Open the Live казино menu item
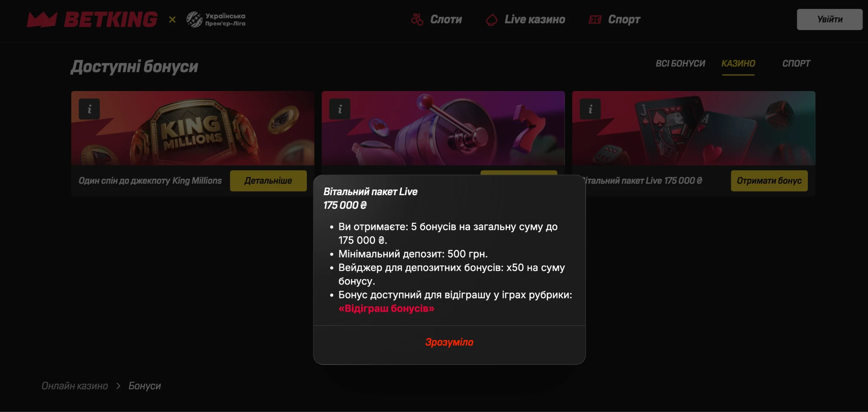This screenshot has height=412, width=868. (534, 19)
